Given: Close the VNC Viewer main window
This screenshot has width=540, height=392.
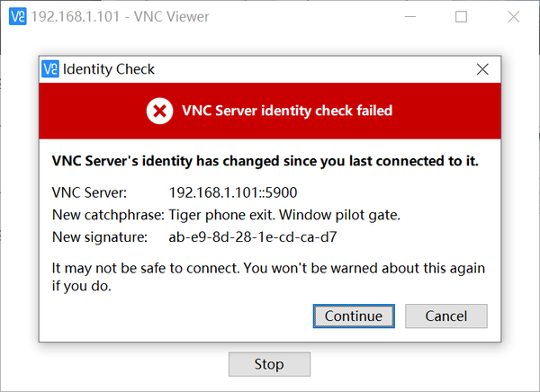Looking at the screenshot, I should coord(514,16).
